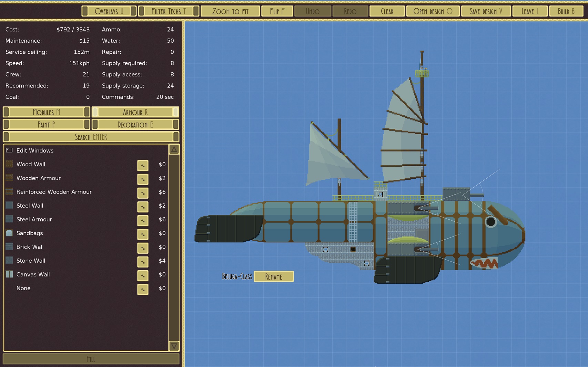588x367 pixels.
Task: Click the Undo button
Action: (313, 11)
